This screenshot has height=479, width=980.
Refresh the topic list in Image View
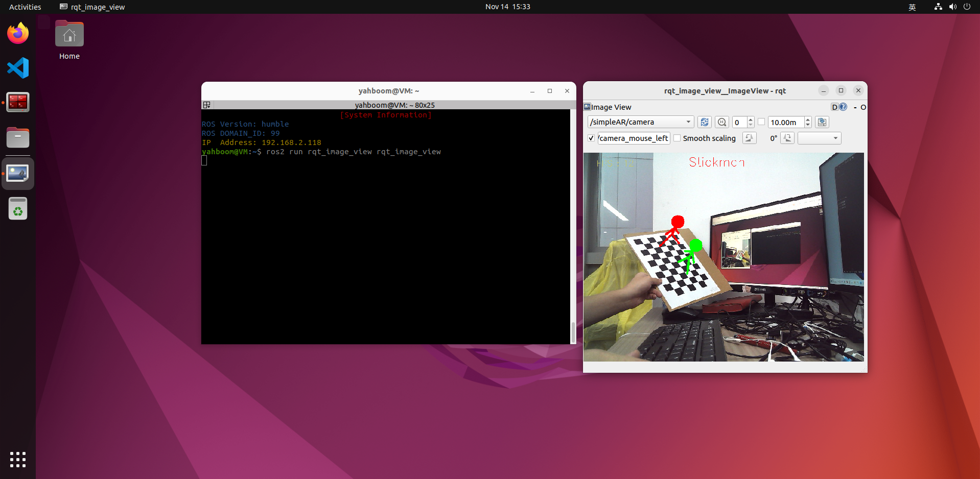tap(705, 122)
